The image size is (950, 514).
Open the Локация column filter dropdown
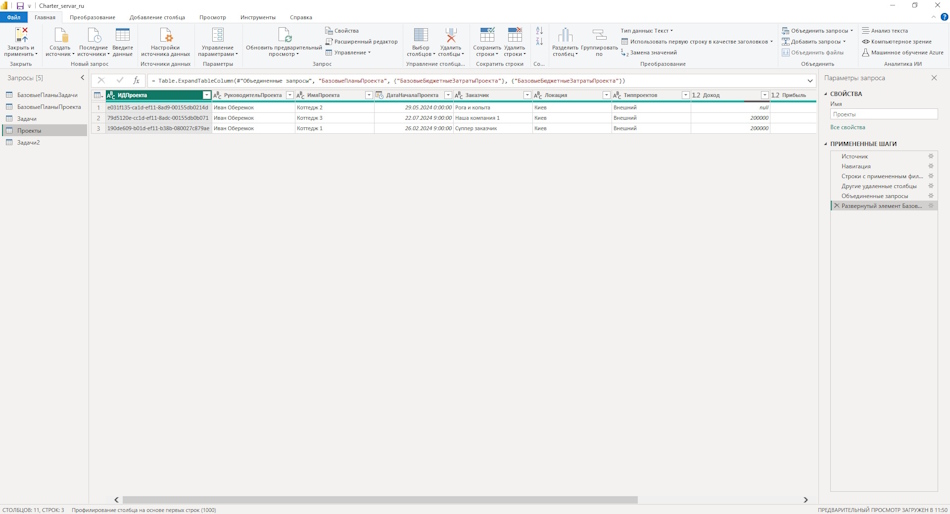[x=606, y=95]
